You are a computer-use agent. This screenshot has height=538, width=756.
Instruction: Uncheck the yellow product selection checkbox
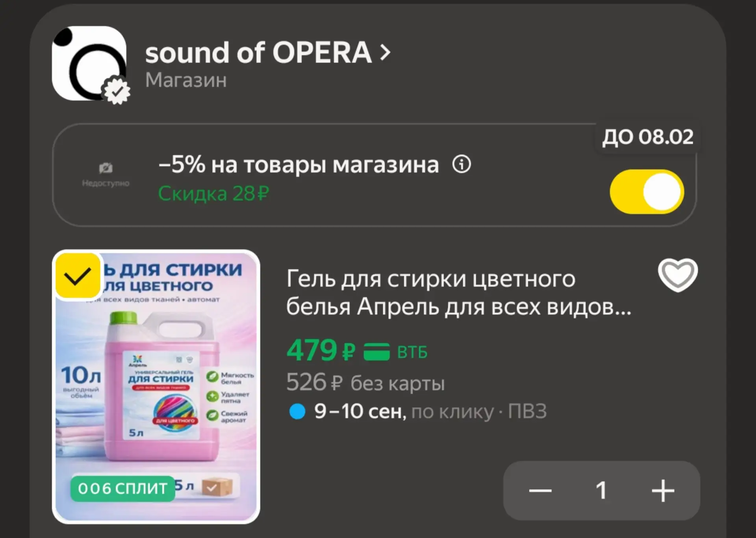(78, 275)
